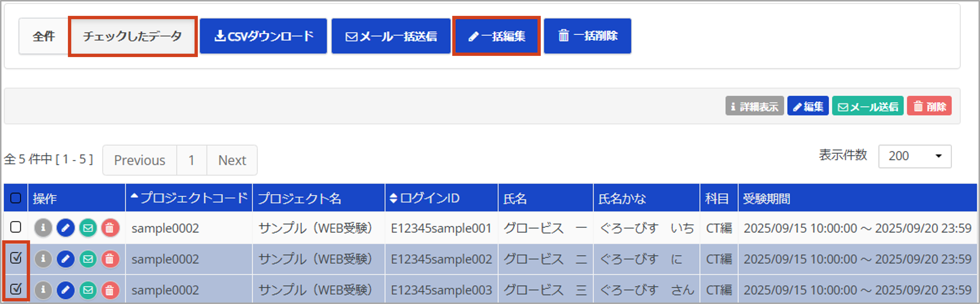
Task: Uncheck the box for E12345sample003 row
Action: (x=16, y=289)
